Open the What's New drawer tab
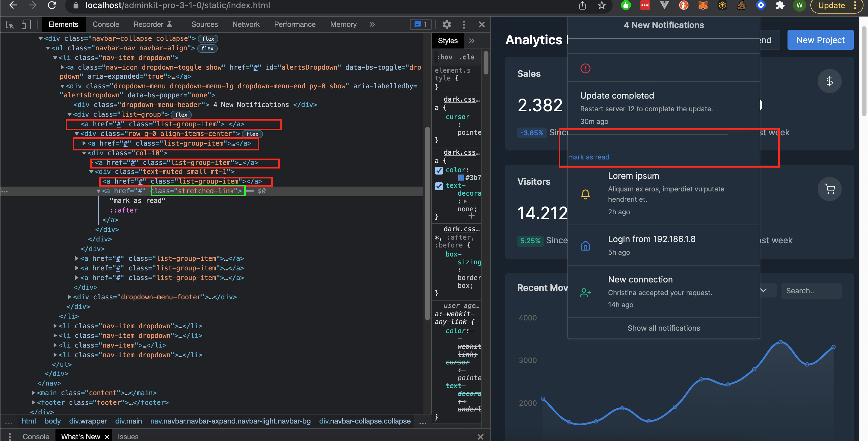 [80, 436]
